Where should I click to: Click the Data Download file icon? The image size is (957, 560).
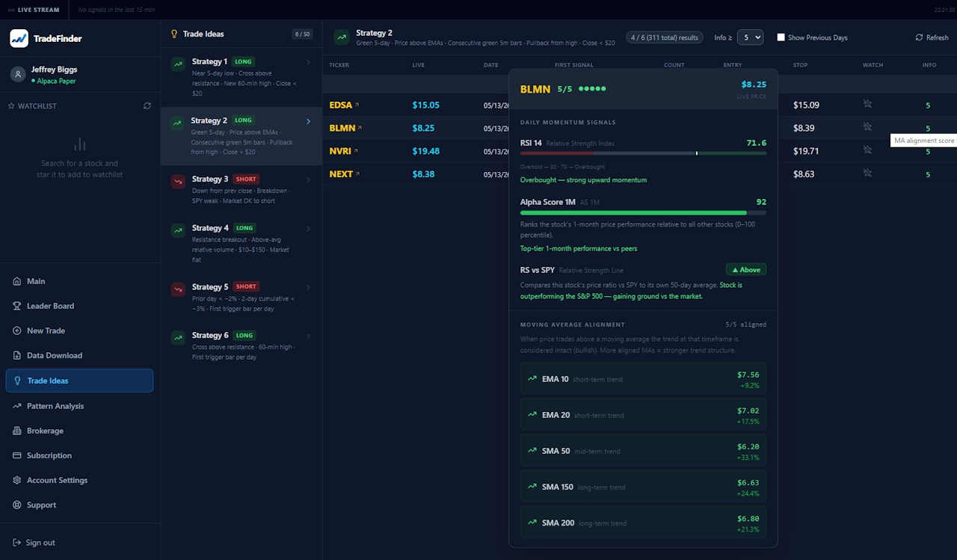17,355
